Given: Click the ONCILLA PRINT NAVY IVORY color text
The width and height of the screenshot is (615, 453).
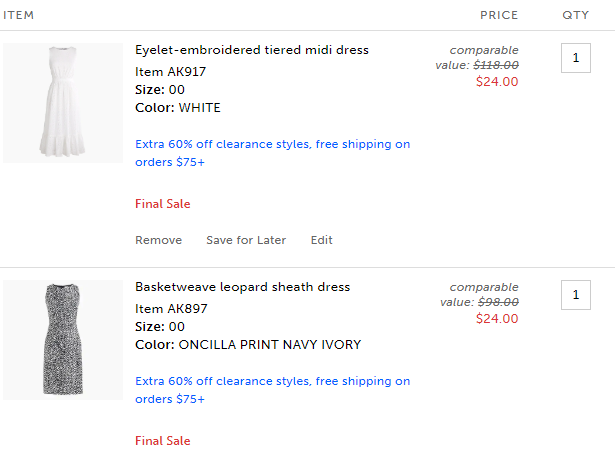Looking at the screenshot, I should click(269, 345).
